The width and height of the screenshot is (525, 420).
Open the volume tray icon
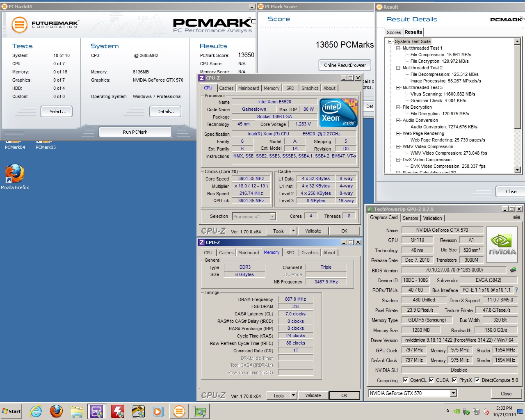click(x=486, y=411)
